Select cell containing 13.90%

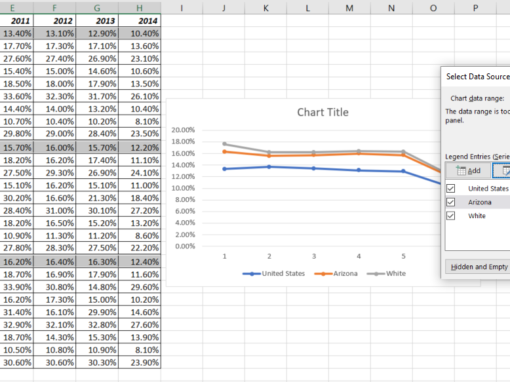point(140,337)
